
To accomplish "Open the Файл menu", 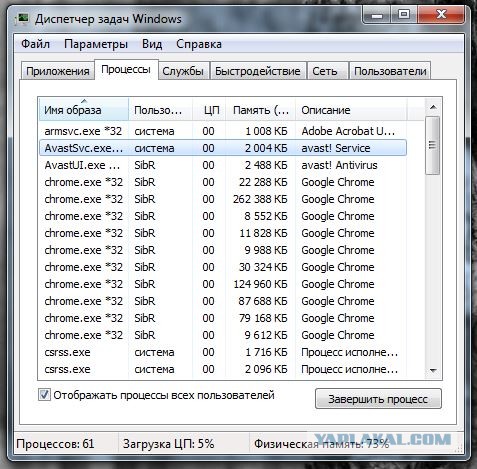I will 35,44.
